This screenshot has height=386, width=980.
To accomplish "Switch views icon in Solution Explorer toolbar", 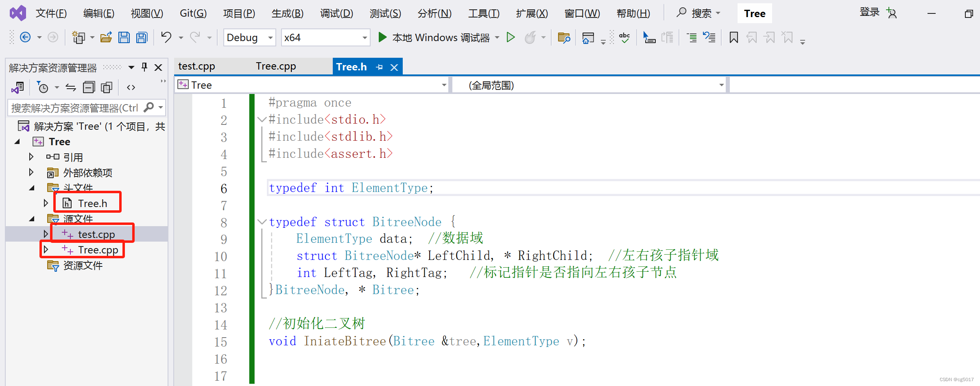I will point(18,87).
